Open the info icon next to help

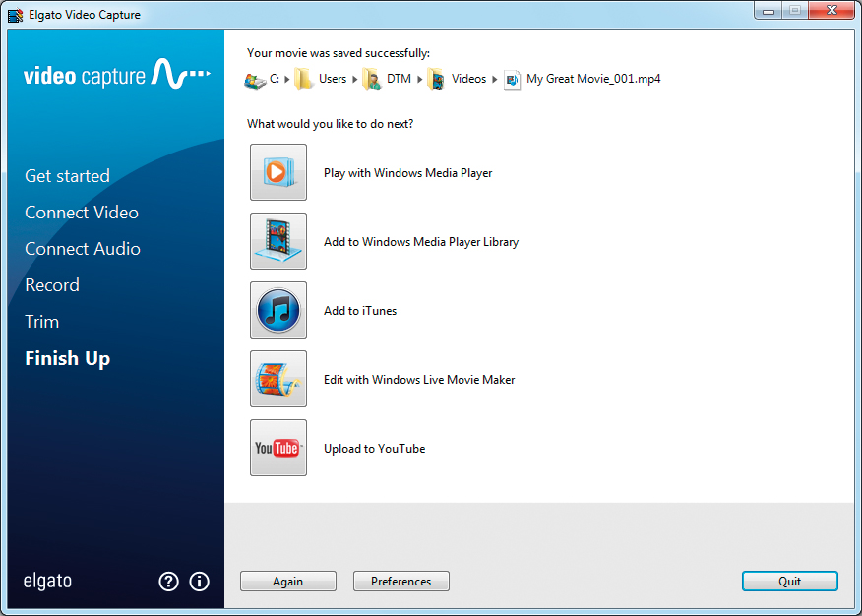[199, 582]
